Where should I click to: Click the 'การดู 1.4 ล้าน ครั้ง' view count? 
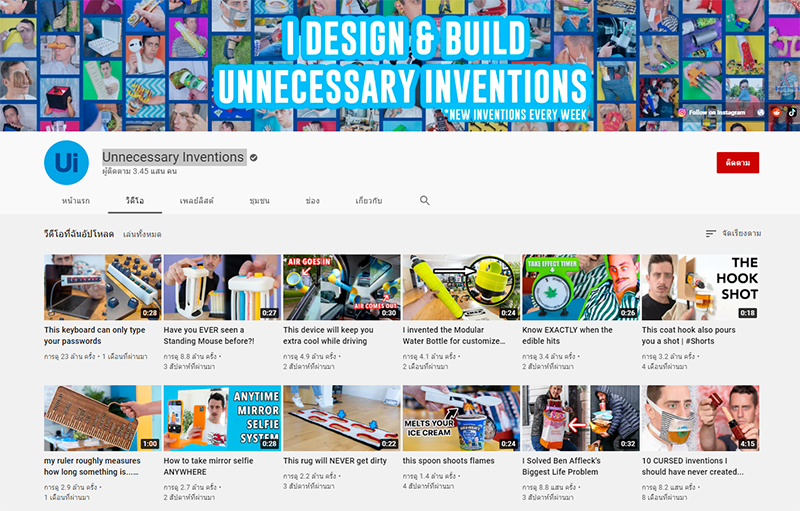point(430,476)
